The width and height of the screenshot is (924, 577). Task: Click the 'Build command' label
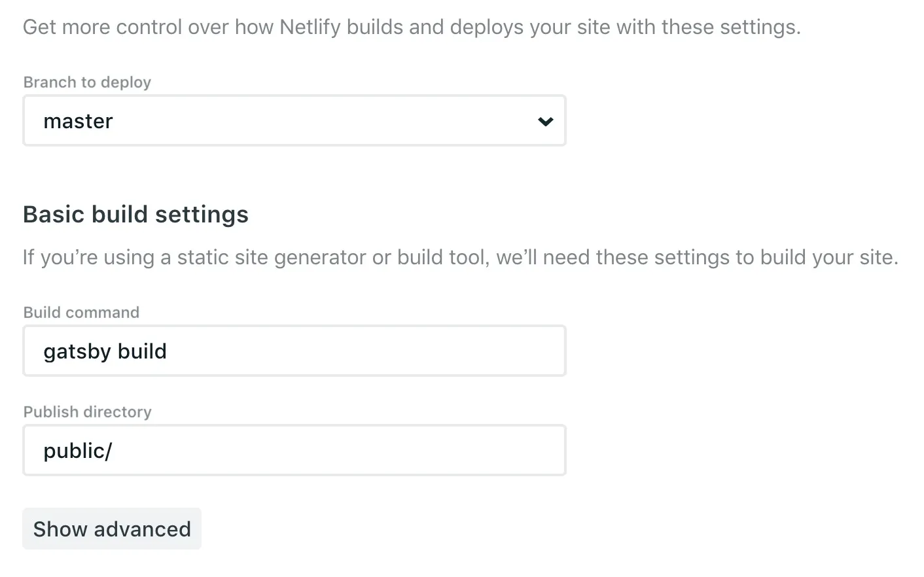click(x=81, y=312)
